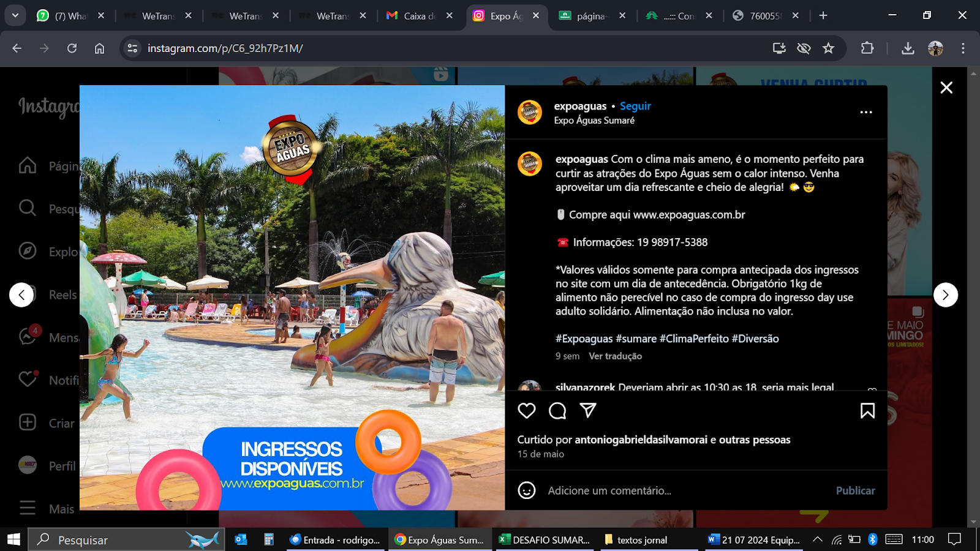Share the post via paper plane icon
The width and height of the screenshot is (980, 551).
pyautogui.click(x=588, y=410)
